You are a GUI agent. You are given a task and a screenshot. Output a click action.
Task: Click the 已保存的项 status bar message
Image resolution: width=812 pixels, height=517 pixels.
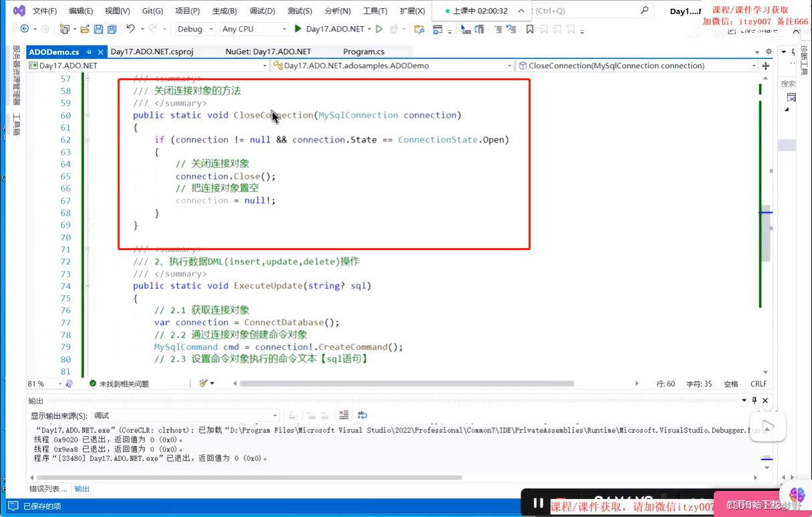[41, 506]
